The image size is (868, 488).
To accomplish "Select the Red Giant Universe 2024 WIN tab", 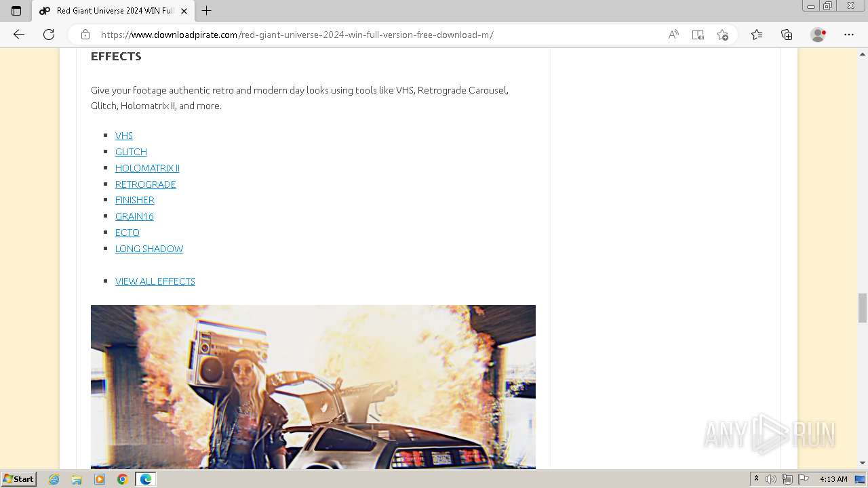I will (113, 11).
